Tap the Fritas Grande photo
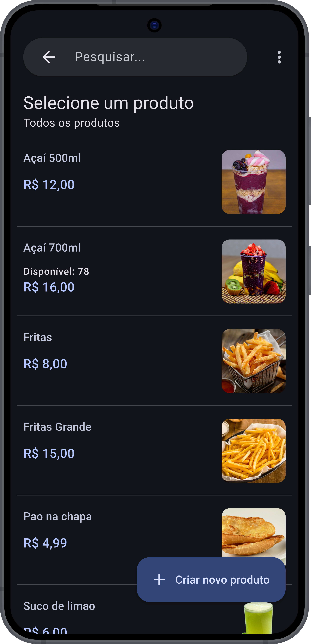311x644 pixels. [253, 451]
